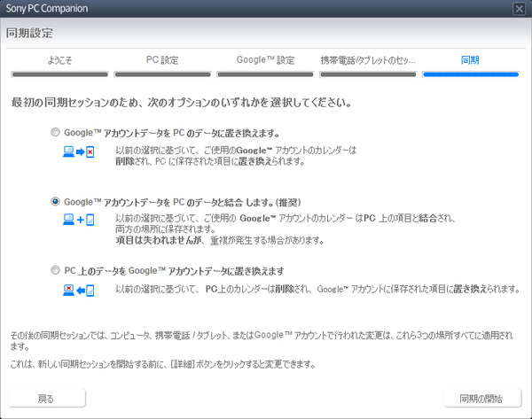532x419 pixels.
Task: Click the 同期の開始 button
Action: (482, 398)
